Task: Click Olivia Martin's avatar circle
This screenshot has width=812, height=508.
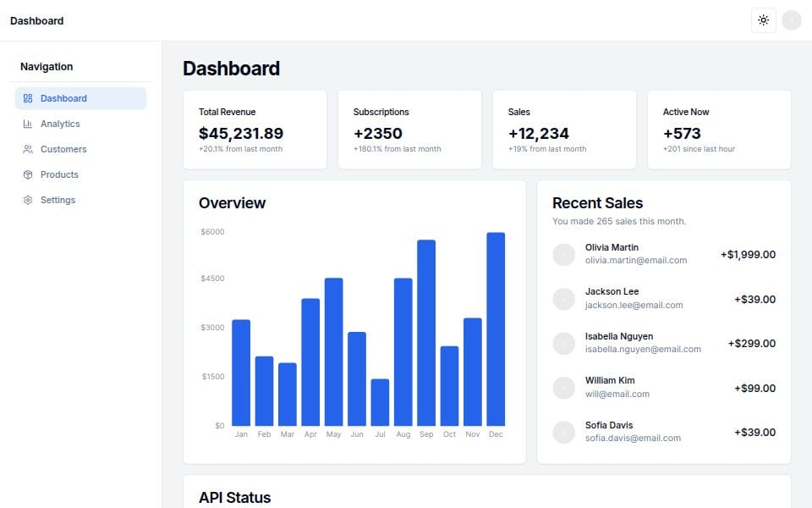Action: (563, 254)
